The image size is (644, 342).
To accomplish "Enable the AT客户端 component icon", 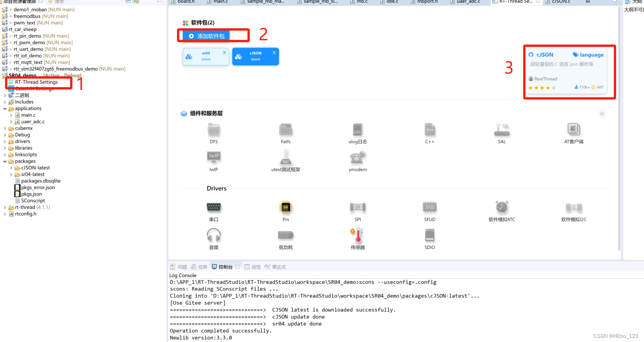I will click(574, 129).
